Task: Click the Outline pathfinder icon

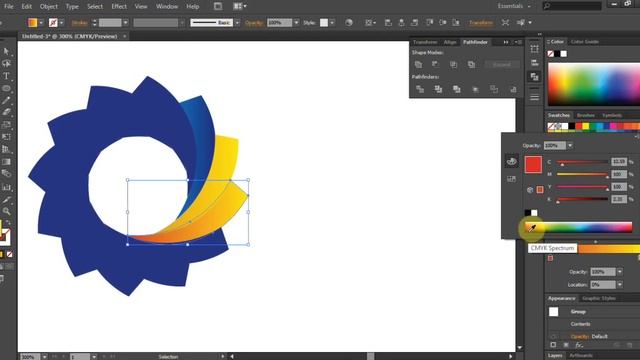Action: click(494, 89)
